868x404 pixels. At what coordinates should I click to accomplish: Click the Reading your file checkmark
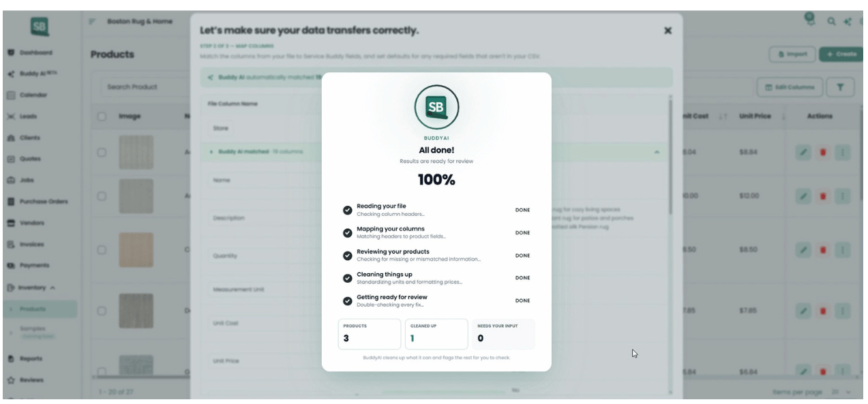pos(348,210)
